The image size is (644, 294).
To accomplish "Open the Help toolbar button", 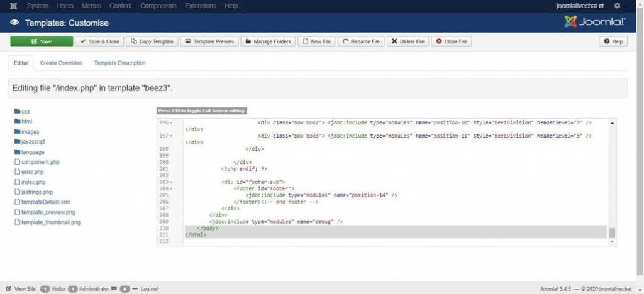I will [613, 41].
